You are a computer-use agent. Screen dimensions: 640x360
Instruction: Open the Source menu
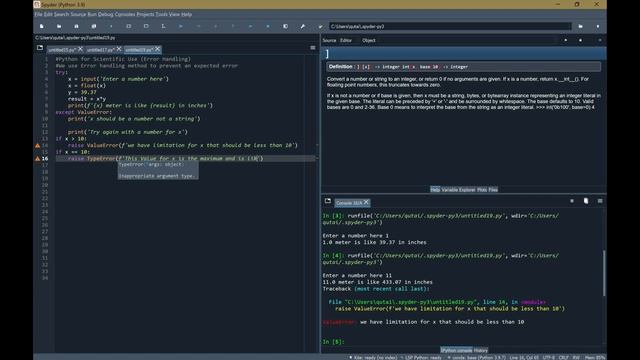(x=78, y=14)
